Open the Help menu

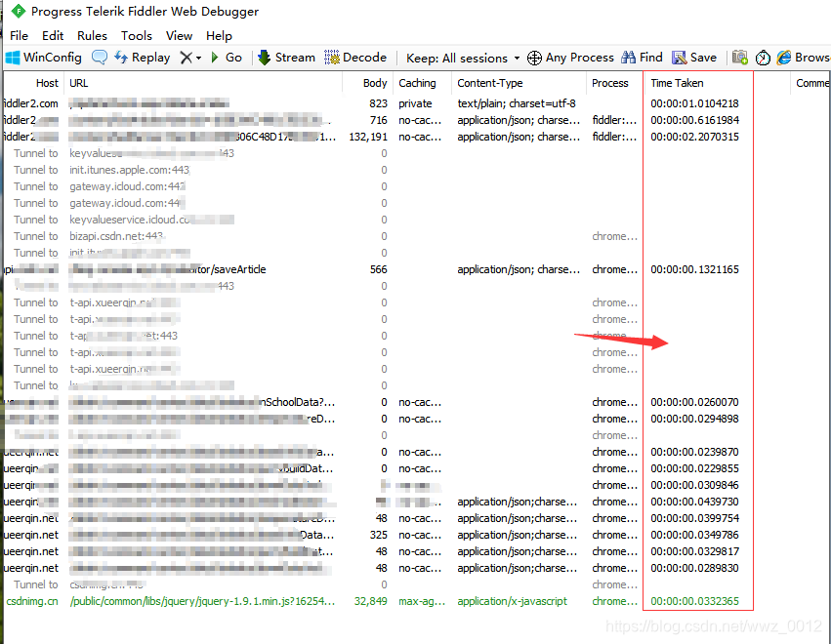point(219,35)
